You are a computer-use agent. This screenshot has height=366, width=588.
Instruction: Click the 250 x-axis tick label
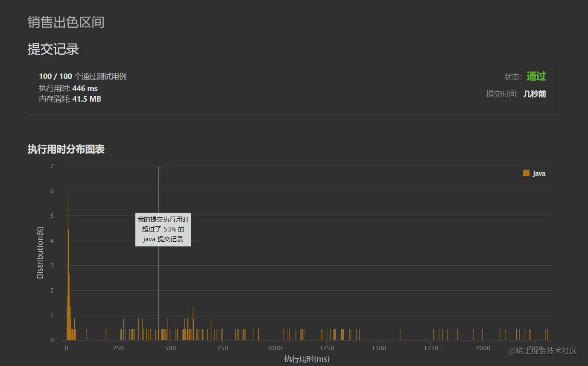pos(118,348)
